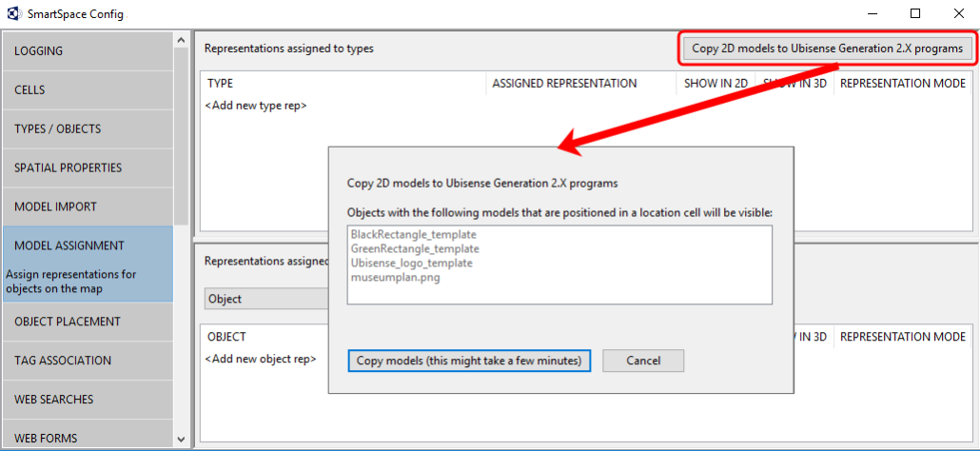
Task: Select MODEL ASSIGNMENT in sidebar
Action: click(88, 265)
